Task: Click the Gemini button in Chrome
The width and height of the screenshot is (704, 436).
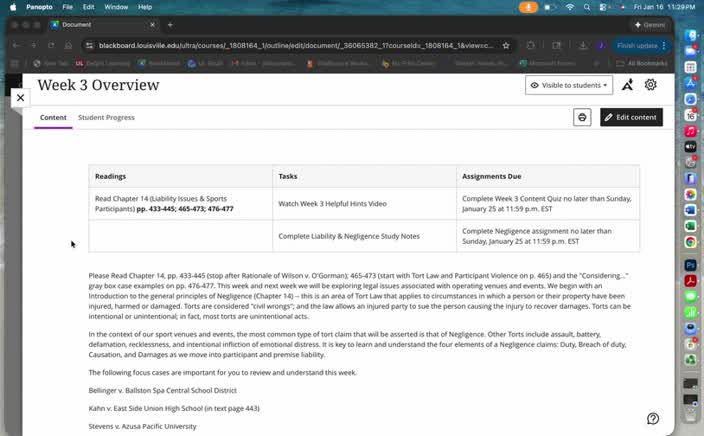Action: [650, 25]
